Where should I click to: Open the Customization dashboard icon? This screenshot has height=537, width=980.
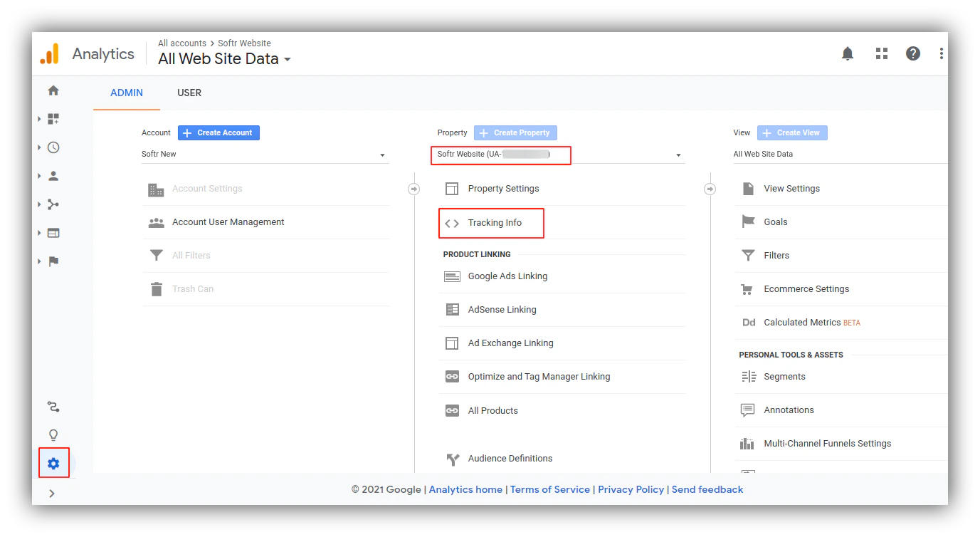tap(53, 119)
